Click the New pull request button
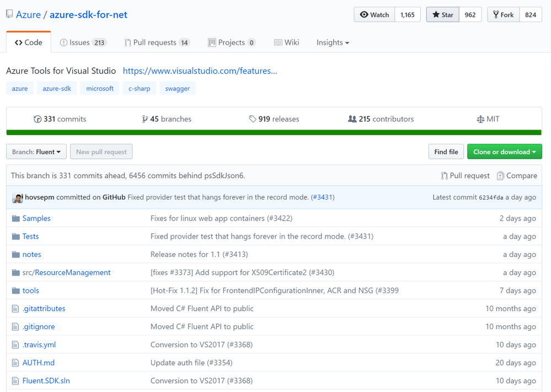This screenshot has width=551, height=392. click(x=101, y=152)
